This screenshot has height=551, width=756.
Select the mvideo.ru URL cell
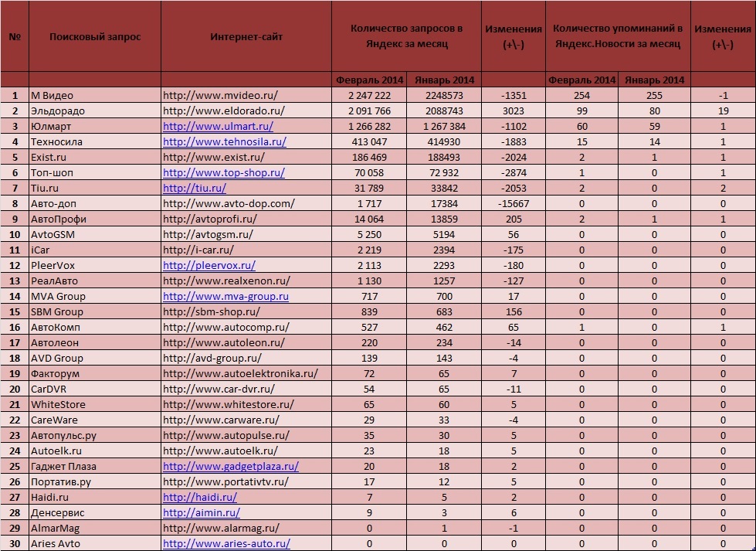(246, 96)
